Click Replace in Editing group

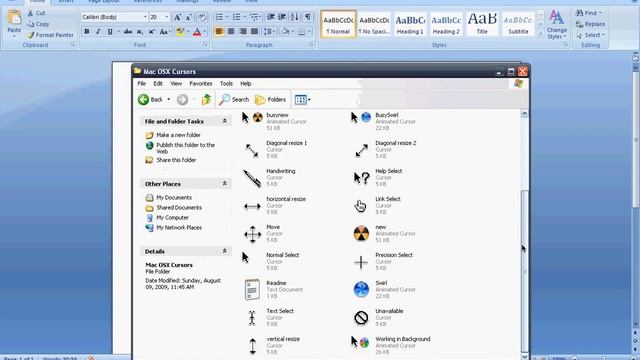pos(591,24)
